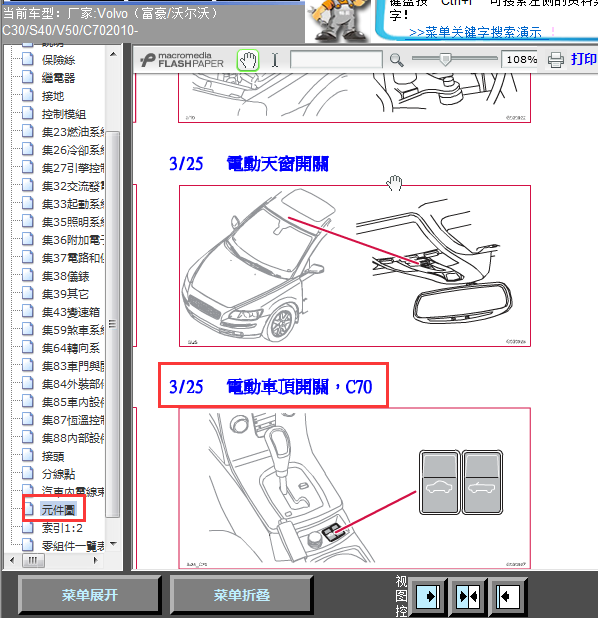The image size is (598, 618).
Task: Click the document icon beside 控制模組
Action: [28, 113]
